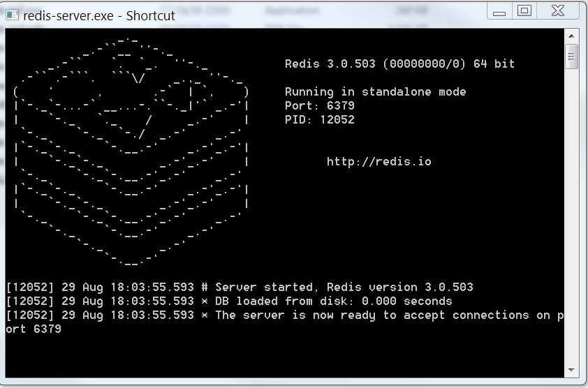Maximize the redis-server.exe console window
Viewport: 588px width, 388px height.
click(524, 10)
